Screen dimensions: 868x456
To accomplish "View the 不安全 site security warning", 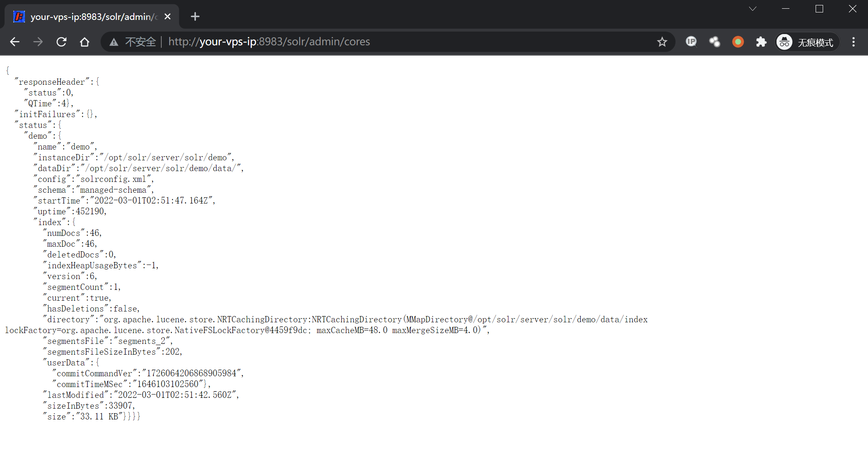I will [140, 42].
